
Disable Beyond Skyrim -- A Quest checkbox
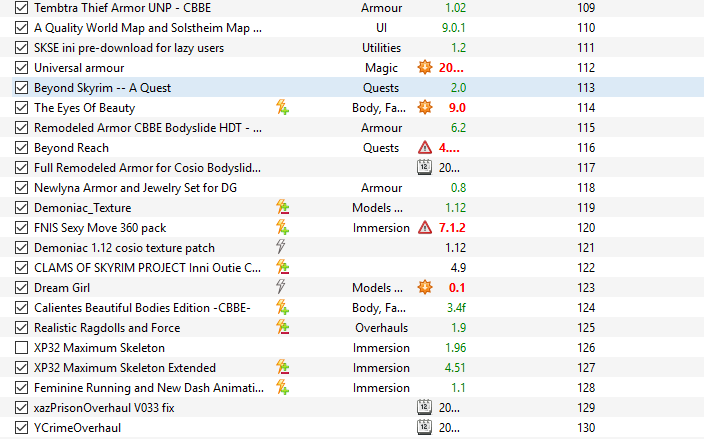21,88
